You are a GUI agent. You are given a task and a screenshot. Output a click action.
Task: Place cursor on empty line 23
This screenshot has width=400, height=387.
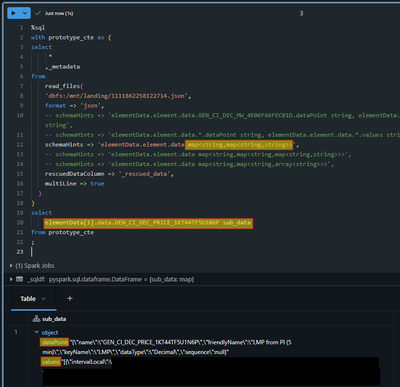(x=32, y=252)
